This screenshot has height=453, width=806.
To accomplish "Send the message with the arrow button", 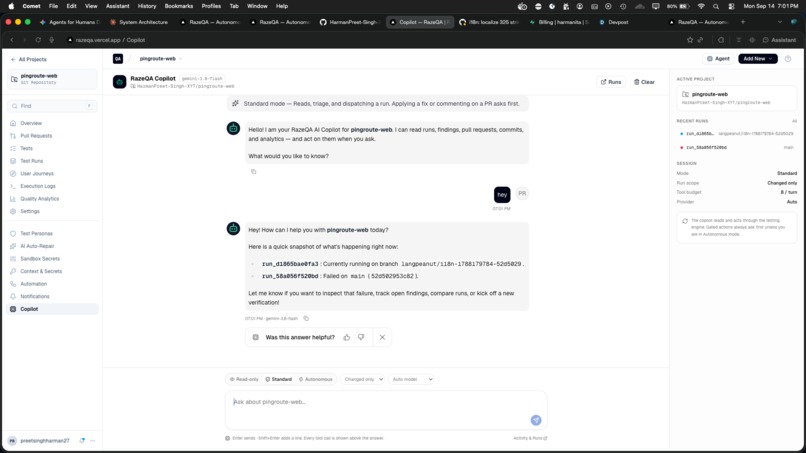I will [x=536, y=420].
